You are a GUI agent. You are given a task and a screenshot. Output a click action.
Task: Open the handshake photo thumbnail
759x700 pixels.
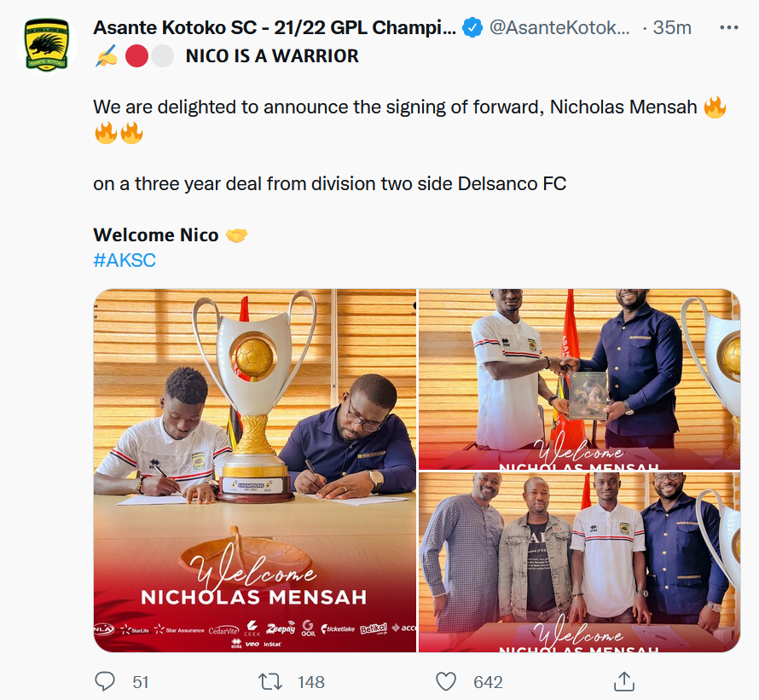point(579,379)
